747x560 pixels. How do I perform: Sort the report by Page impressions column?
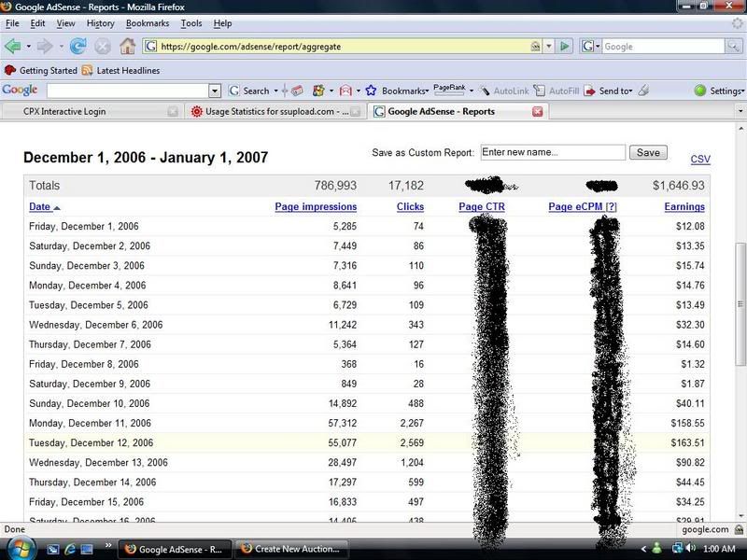(316, 206)
